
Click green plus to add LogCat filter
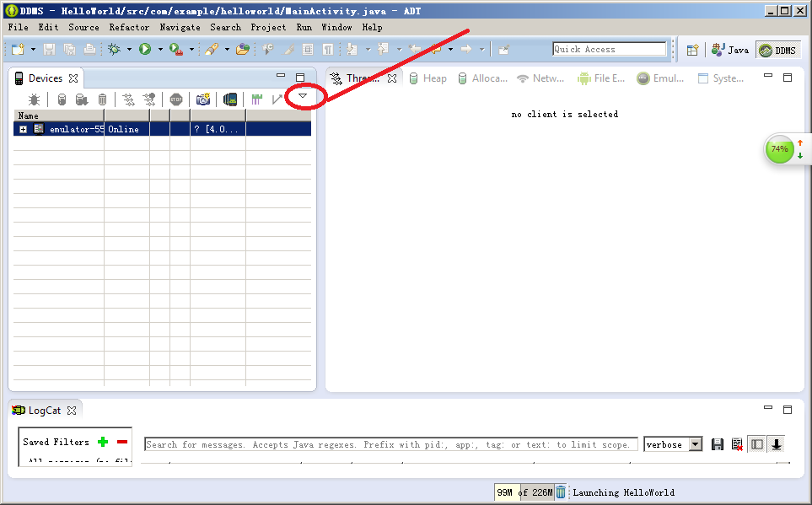coord(103,442)
